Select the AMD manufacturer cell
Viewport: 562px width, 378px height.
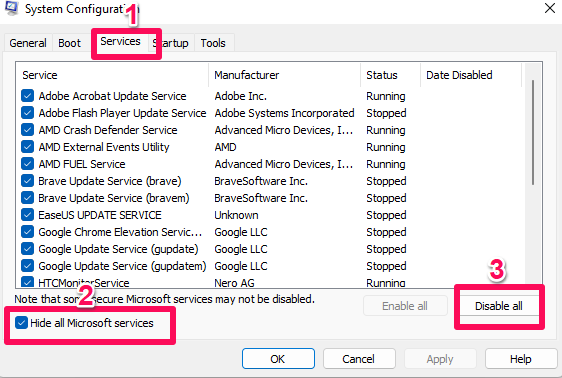point(225,147)
